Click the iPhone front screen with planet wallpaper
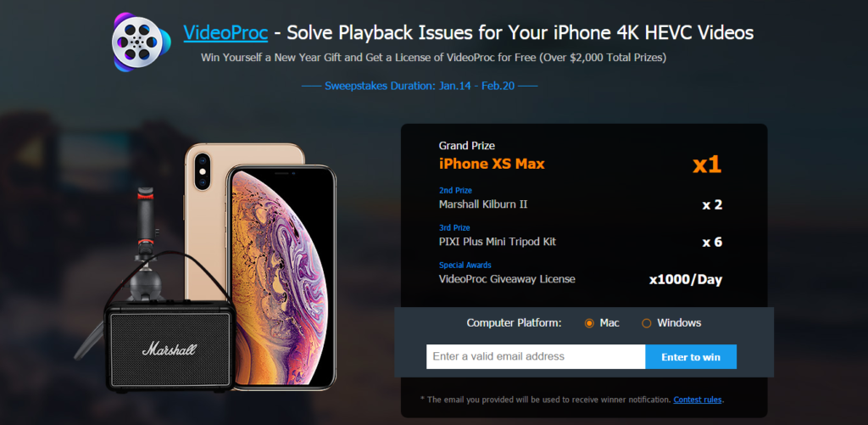868x425 pixels. point(281,277)
